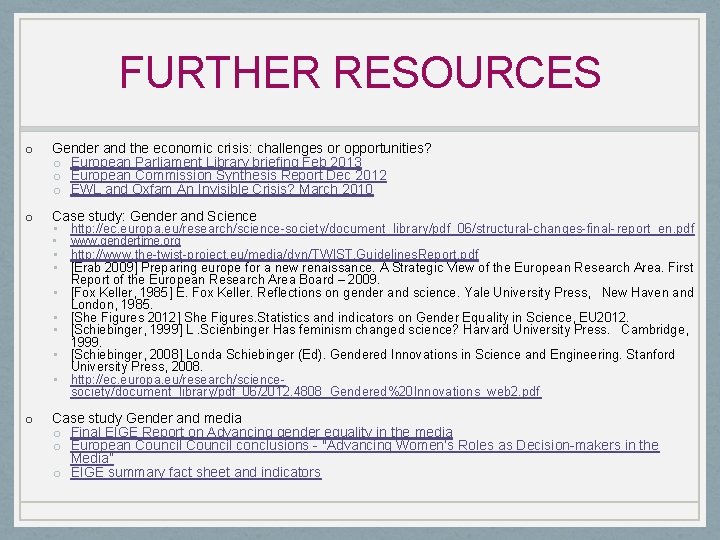Click the [She Figures 2012] reference entry
Image resolution: width=720 pixels, height=540 pixels.
350,317
